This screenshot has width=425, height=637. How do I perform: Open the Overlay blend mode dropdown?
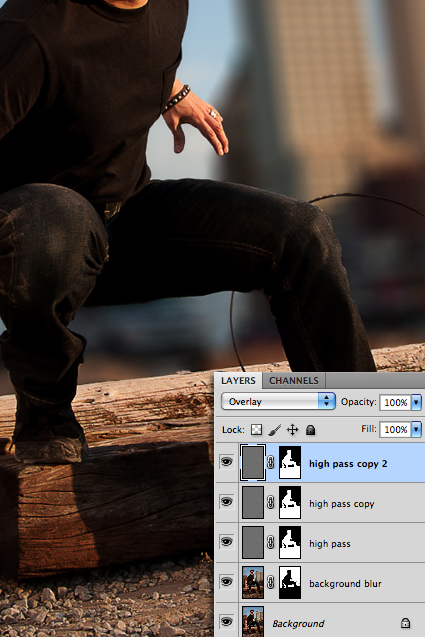[x=278, y=401]
